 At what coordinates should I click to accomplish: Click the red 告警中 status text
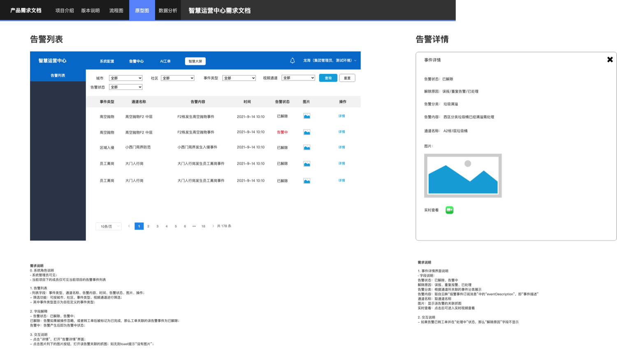(282, 132)
